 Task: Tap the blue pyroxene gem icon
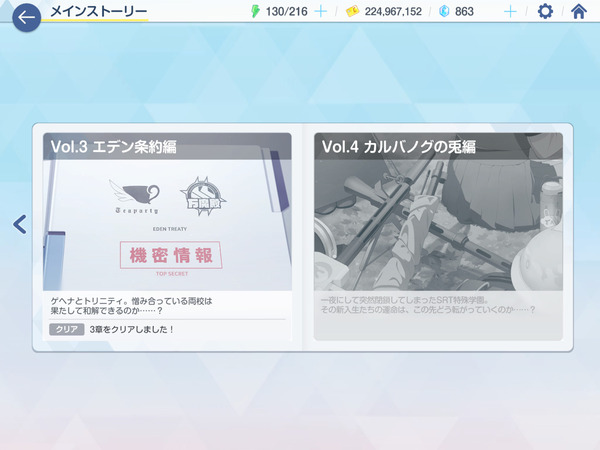pos(444,11)
